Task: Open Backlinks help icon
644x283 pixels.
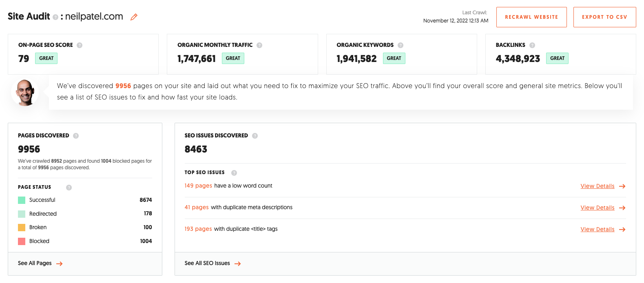Action: pyautogui.click(x=532, y=45)
